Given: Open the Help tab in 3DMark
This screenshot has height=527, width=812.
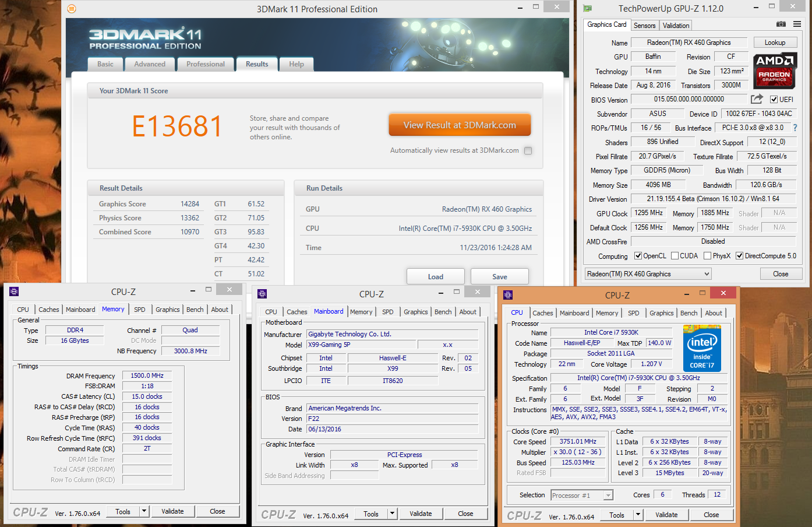Looking at the screenshot, I should click(x=296, y=64).
